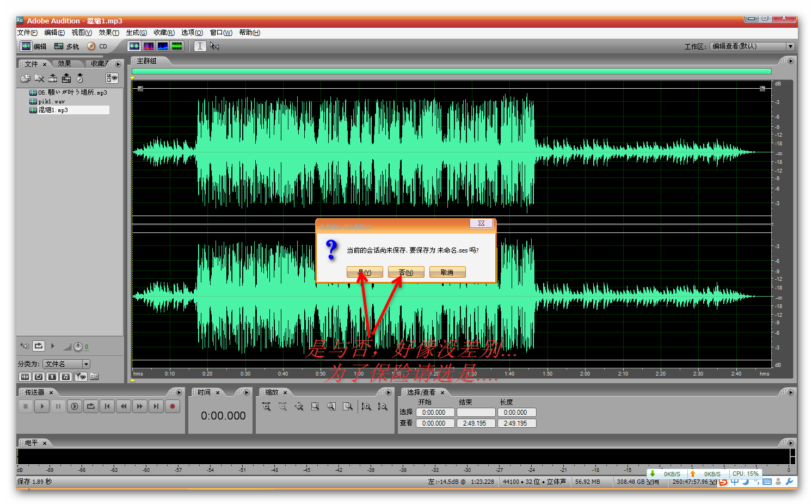Enable loop playback in transport

point(91,406)
